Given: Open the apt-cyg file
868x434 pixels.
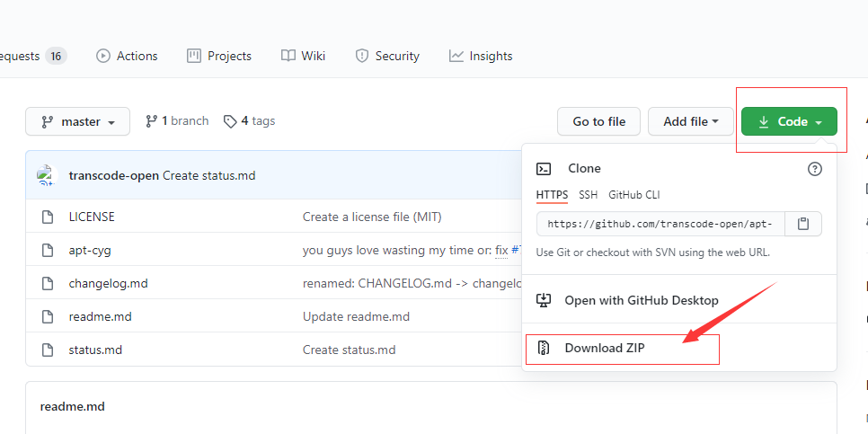Looking at the screenshot, I should click(90, 250).
